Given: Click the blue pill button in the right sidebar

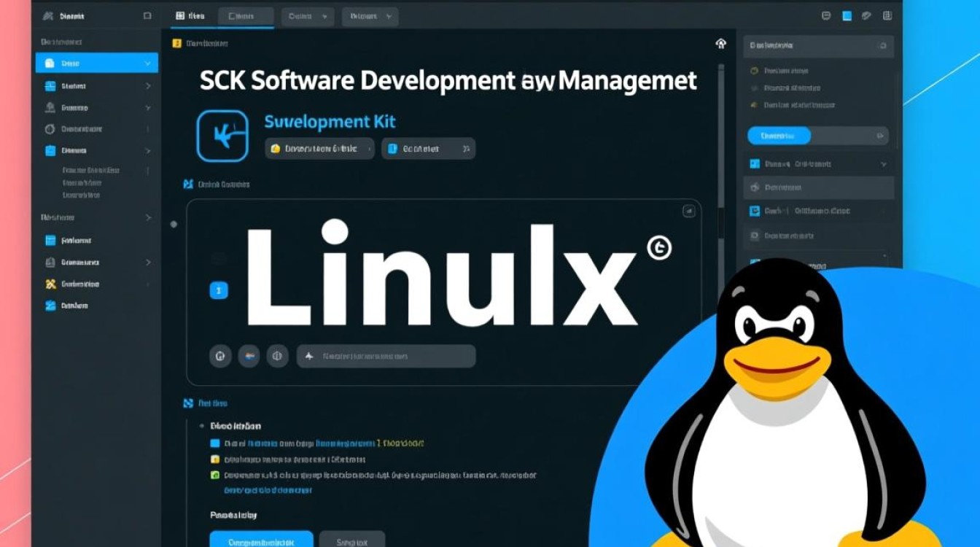Looking at the screenshot, I should pos(778,135).
